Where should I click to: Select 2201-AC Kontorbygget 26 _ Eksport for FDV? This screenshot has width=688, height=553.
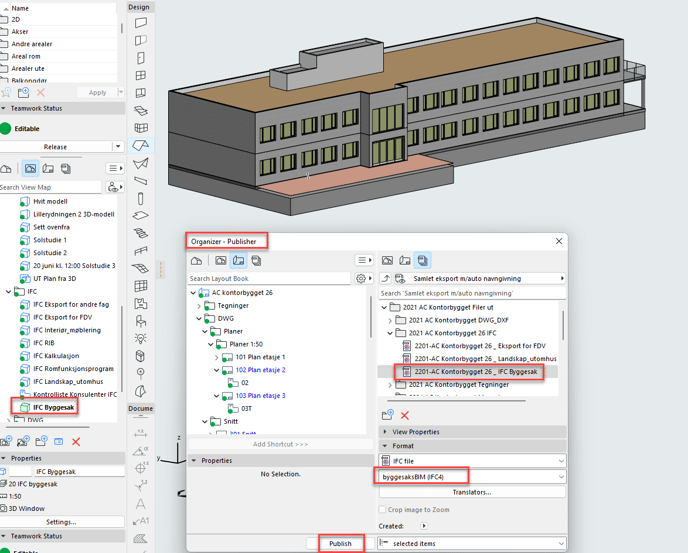(480, 346)
